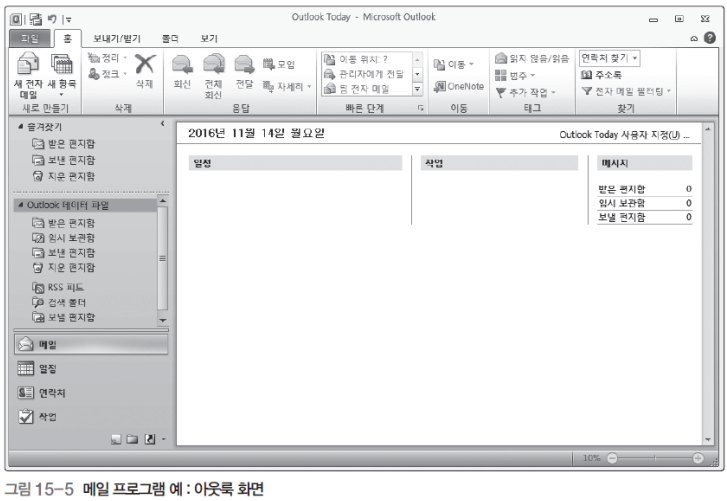This screenshot has width=727, height=501.
Task: Minimize the navigation pane chevron
Action: 162,124
